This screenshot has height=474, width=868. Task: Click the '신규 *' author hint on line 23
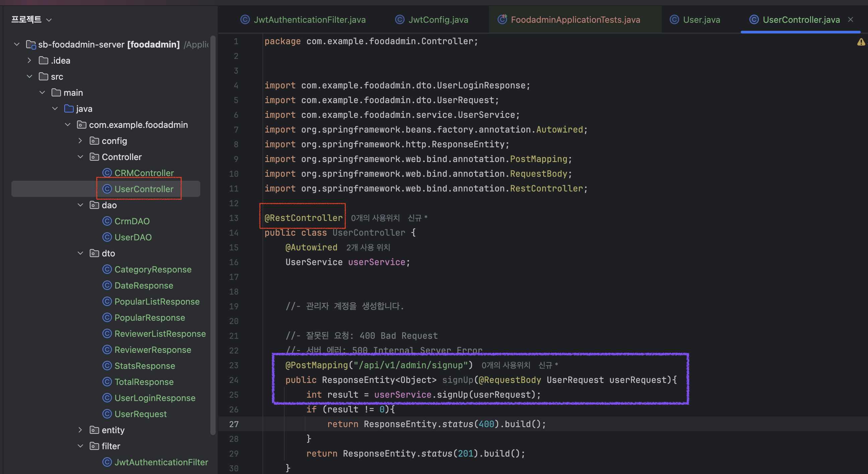coord(548,365)
